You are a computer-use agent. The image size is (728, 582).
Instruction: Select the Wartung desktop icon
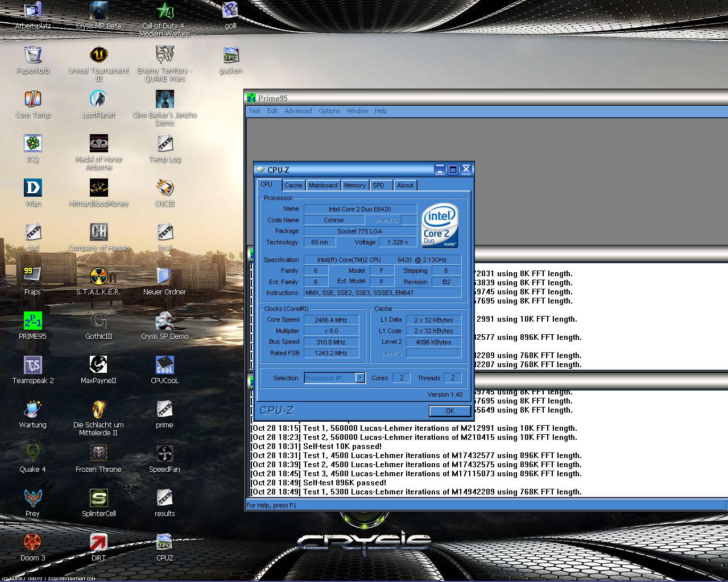tap(33, 409)
